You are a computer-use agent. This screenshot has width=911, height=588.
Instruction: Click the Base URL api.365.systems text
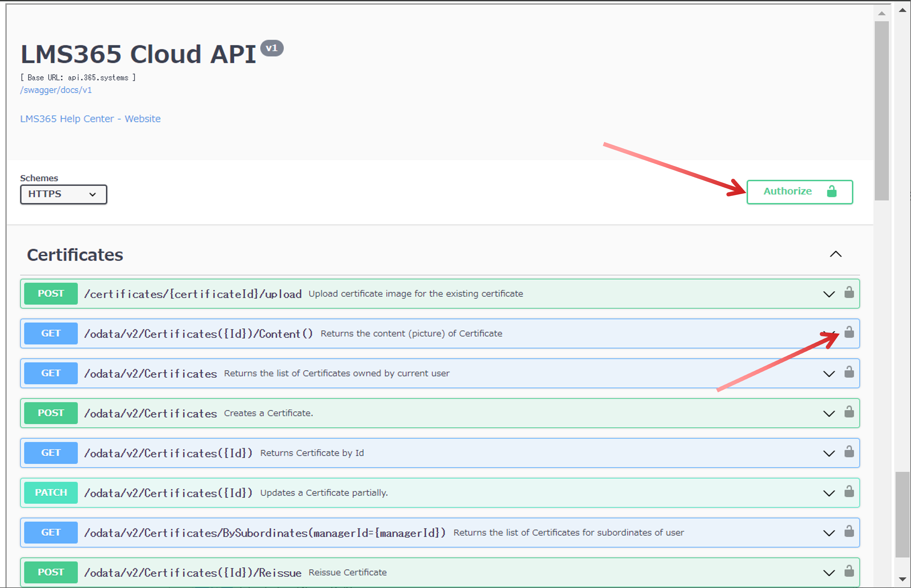click(78, 78)
